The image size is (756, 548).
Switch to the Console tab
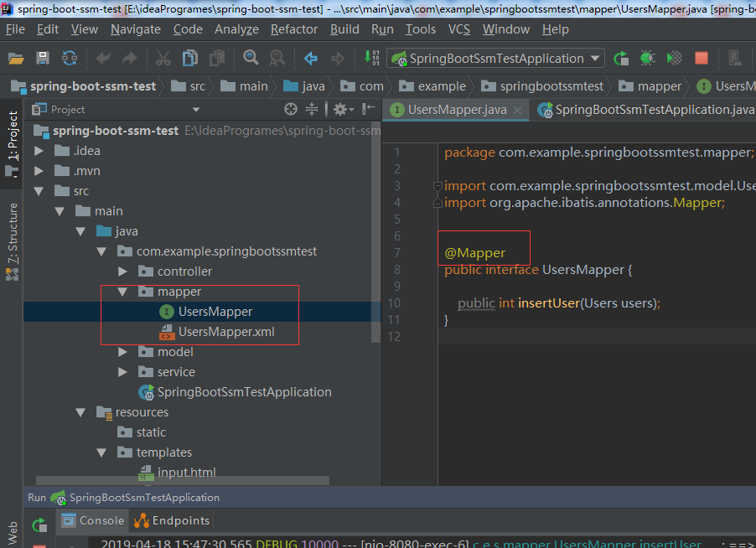(x=93, y=520)
